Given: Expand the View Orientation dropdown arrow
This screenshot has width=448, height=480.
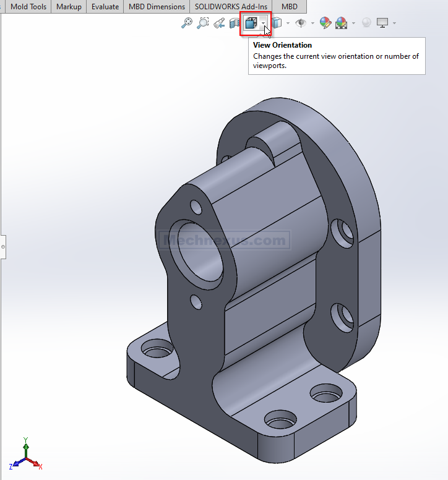Looking at the screenshot, I should (264, 24).
